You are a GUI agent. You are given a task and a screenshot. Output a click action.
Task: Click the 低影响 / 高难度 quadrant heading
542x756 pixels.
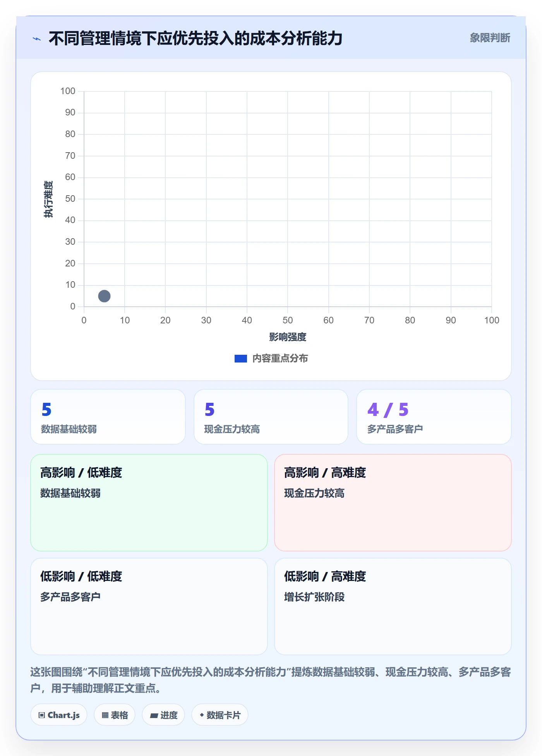click(325, 577)
